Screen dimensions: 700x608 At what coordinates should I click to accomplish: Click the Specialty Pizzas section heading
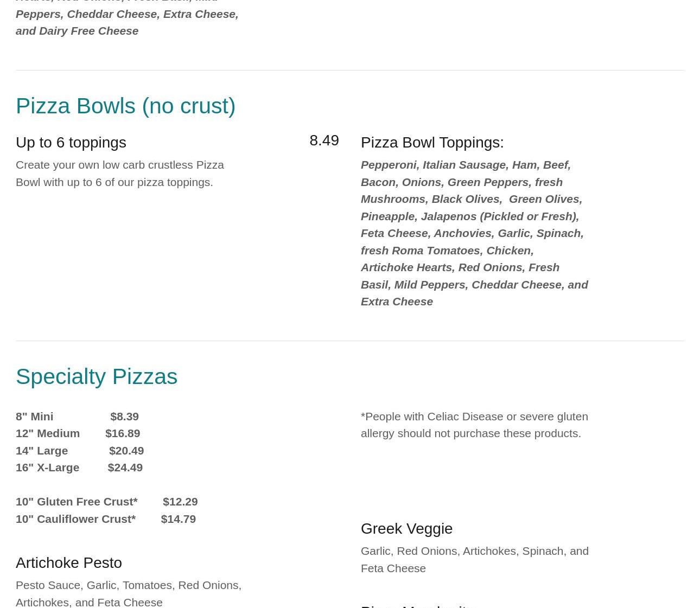[x=97, y=376]
